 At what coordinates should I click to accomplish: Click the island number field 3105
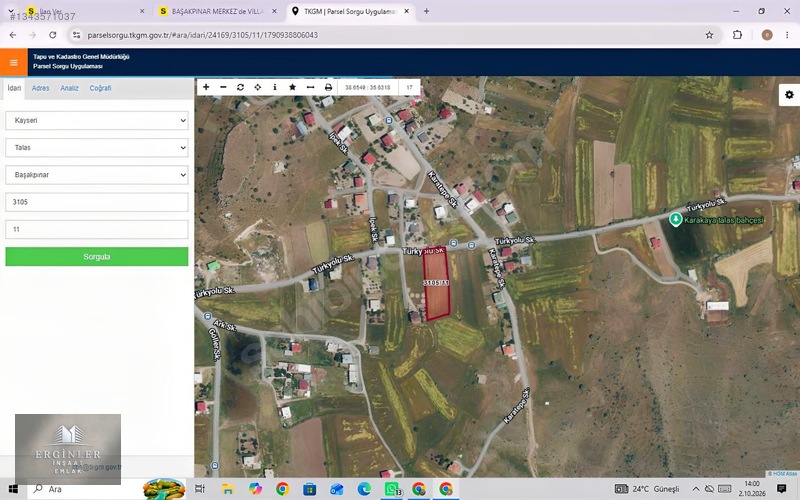[x=97, y=202]
